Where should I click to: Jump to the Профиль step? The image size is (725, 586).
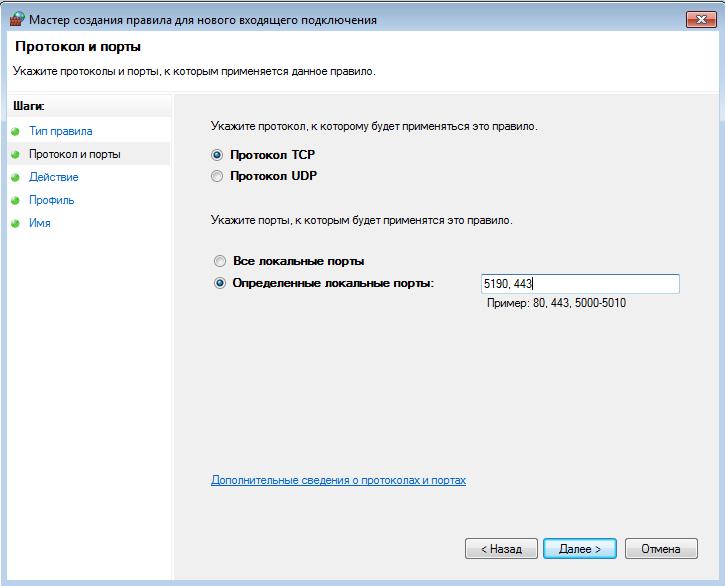click(x=51, y=200)
